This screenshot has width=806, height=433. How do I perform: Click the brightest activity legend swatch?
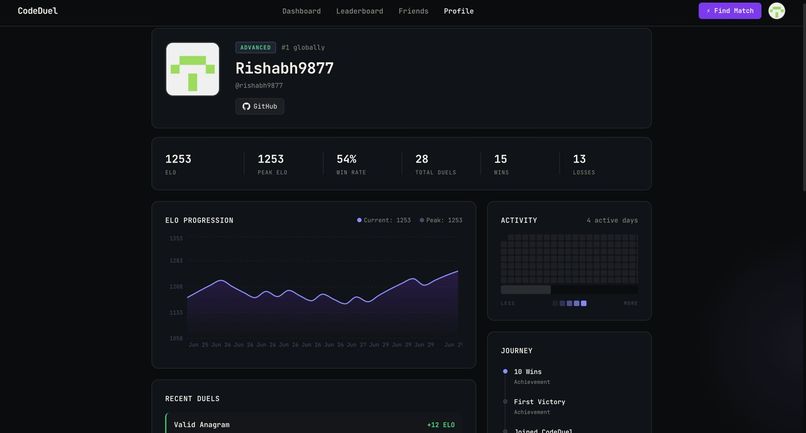[x=583, y=303]
